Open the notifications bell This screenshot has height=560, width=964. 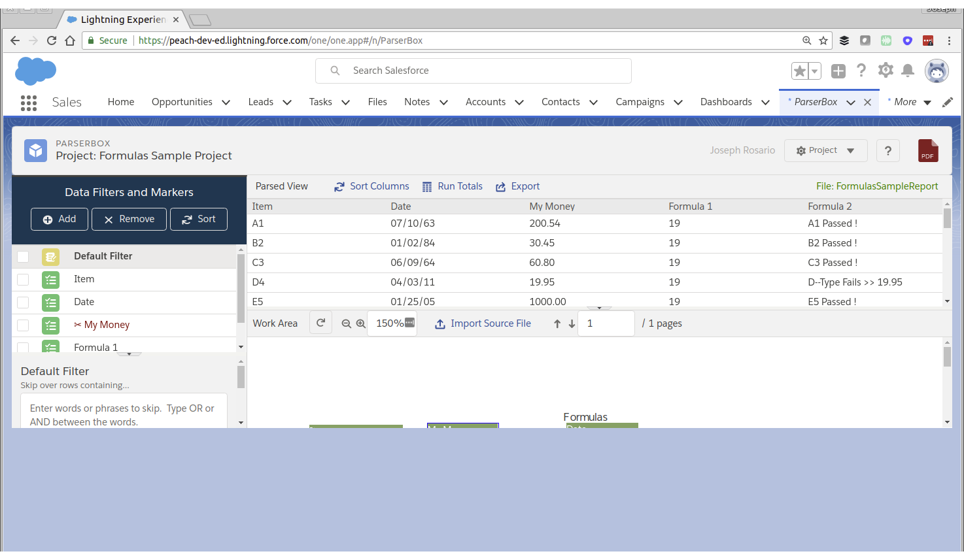click(x=908, y=71)
